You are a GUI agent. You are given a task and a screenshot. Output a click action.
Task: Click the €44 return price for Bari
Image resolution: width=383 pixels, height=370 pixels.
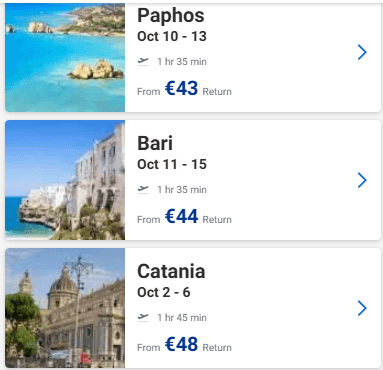click(x=181, y=216)
